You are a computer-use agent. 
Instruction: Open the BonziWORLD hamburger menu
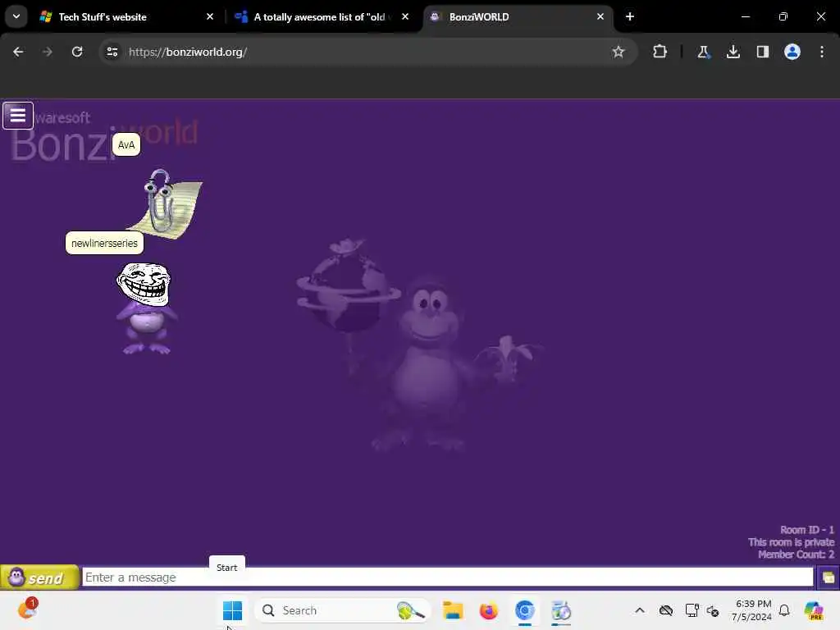(18, 115)
